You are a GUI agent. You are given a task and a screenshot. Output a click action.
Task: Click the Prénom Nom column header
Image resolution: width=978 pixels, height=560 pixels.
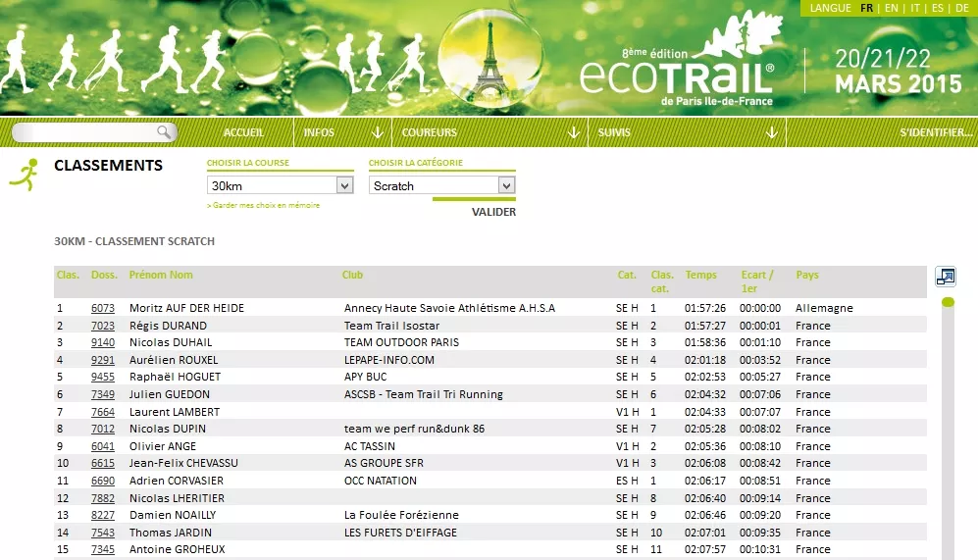(x=161, y=275)
